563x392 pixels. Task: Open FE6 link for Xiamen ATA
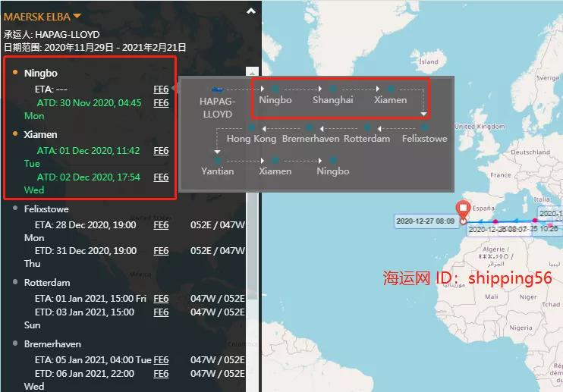[161, 151]
